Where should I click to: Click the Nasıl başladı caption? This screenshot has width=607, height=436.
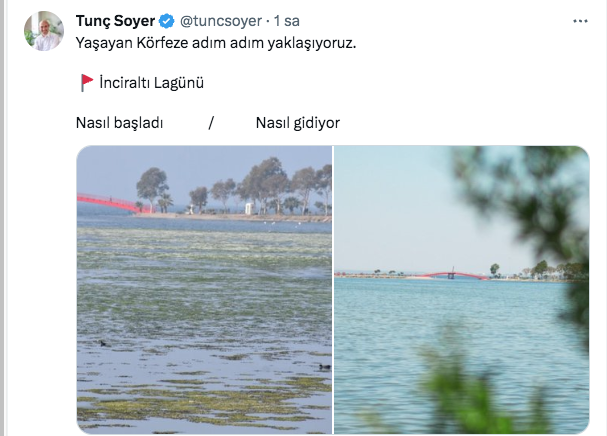coord(120,123)
